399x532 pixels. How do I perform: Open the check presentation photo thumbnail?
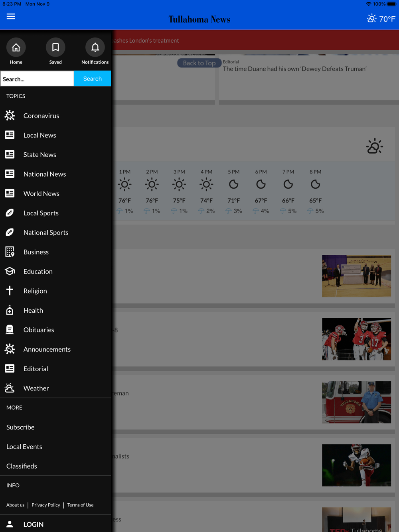point(356,276)
